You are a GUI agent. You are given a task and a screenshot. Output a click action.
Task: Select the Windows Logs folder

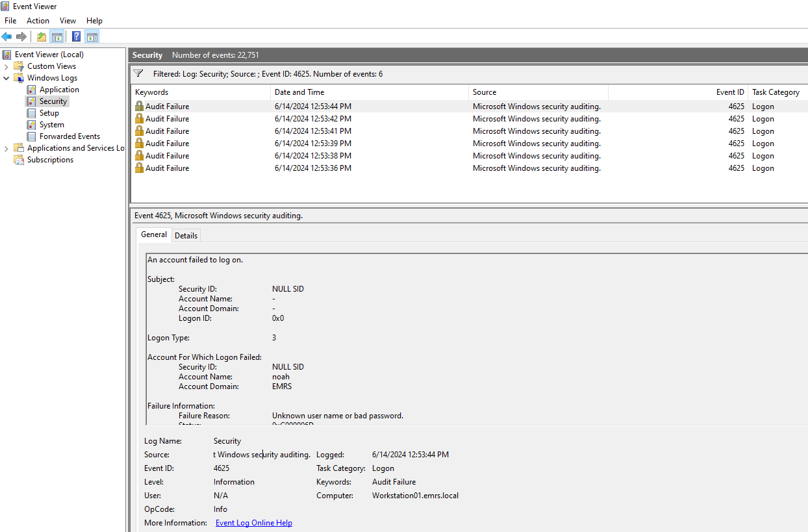pyautogui.click(x=52, y=78)
